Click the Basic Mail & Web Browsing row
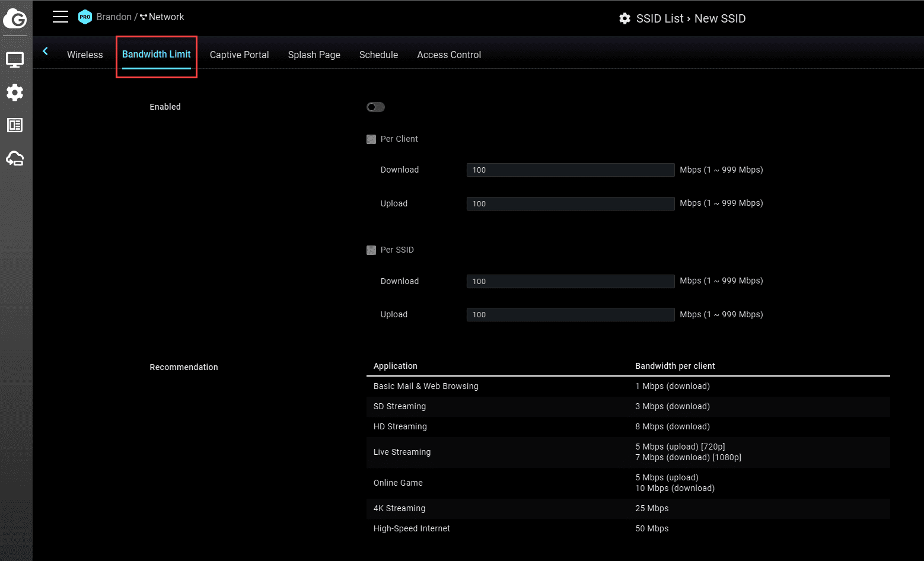Viewport: 924px width, 561px height. point(628,387)
